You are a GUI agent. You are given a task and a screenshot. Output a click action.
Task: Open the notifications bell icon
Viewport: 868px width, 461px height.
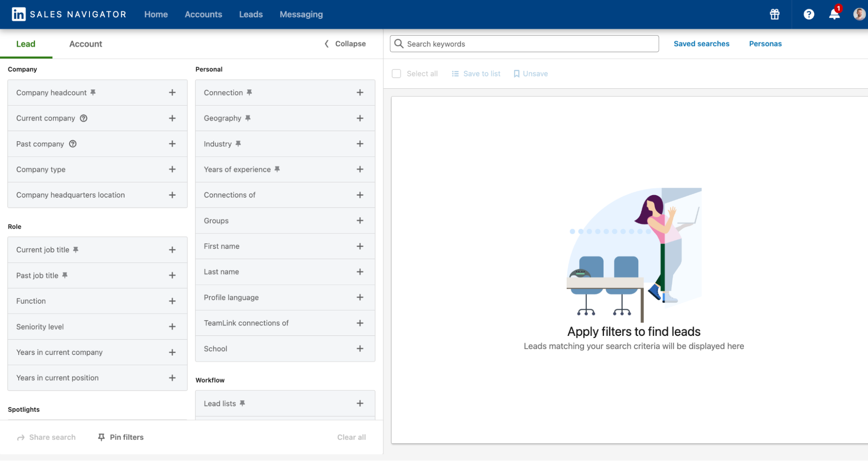[834, 14]
